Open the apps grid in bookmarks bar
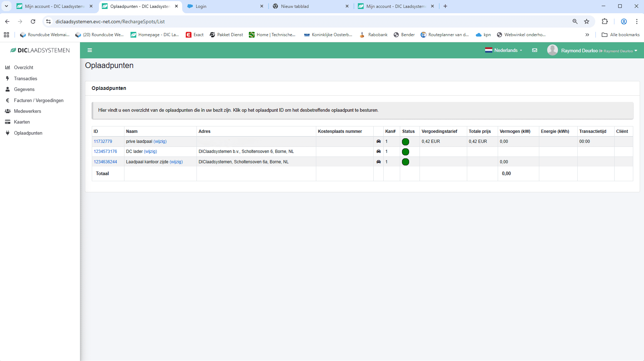The height and width of the screenshot is (361, 644). click(x=6, y=35)
